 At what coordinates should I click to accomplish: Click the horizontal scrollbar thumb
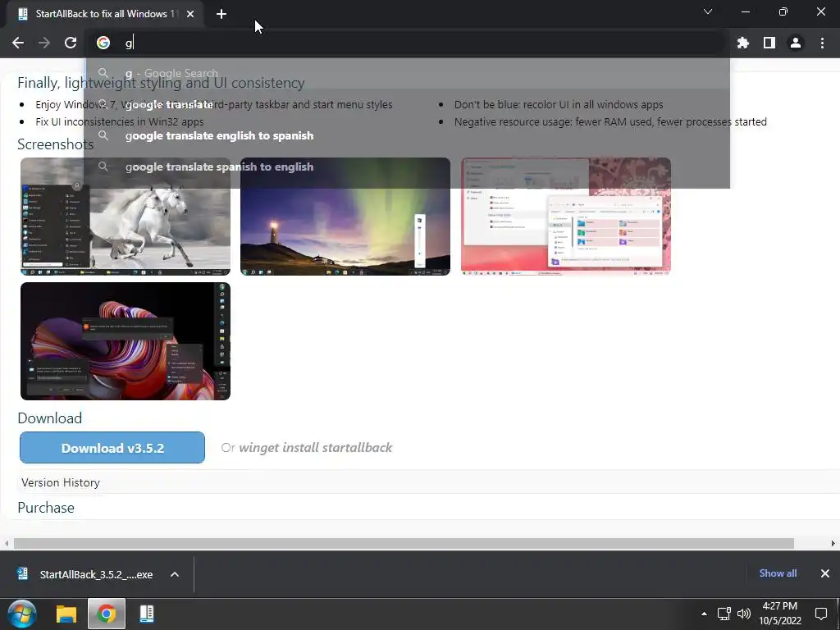click(x=404, y=543)
